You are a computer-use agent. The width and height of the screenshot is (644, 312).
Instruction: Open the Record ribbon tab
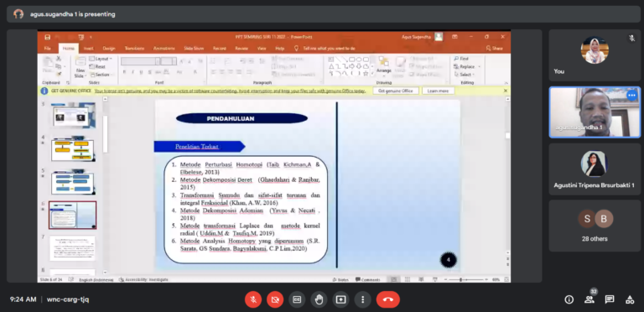tap(220, 48)
